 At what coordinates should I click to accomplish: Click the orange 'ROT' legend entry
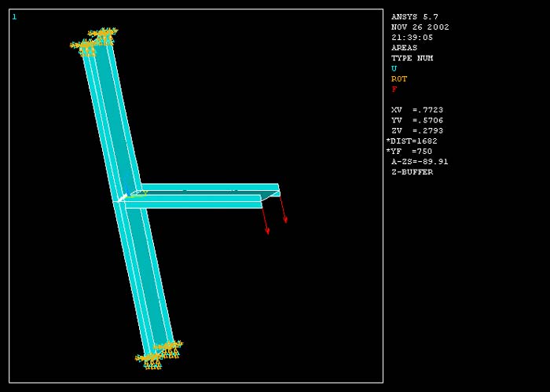399,79
